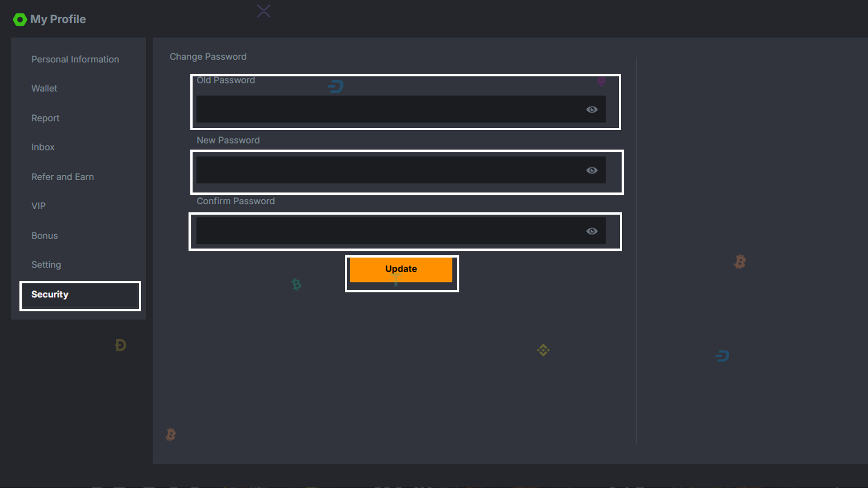Focus the New Password input box

click(389, 170)
